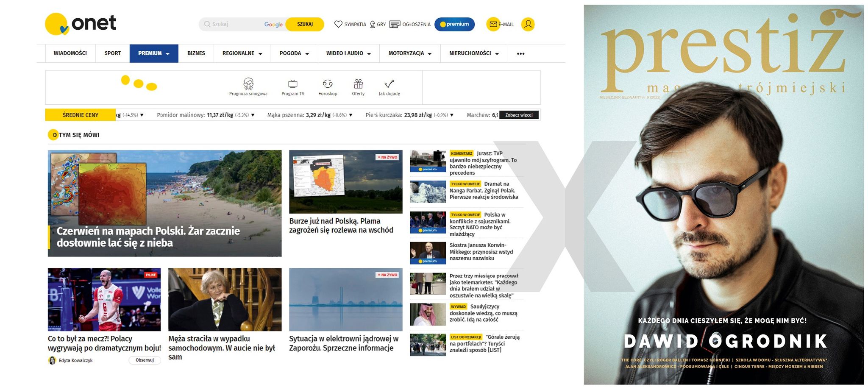Open Jak dojadę route icon
This screenshot has width=868, height=387.
pos(389,84)
